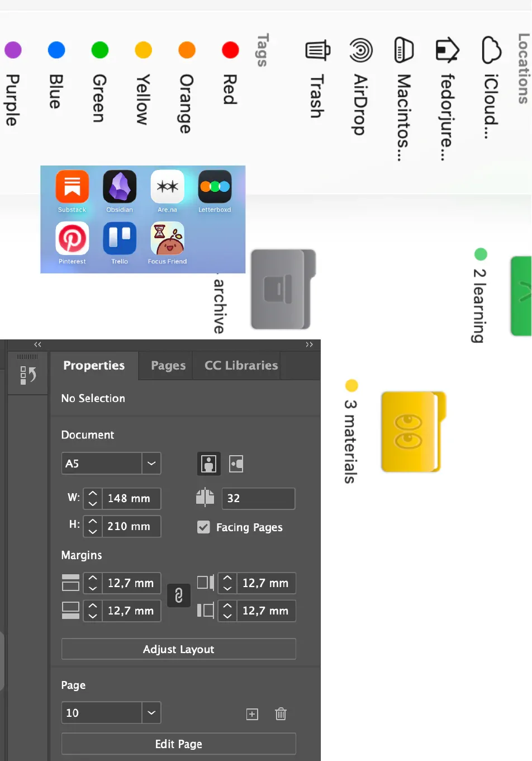532x761 pixels.
Task: Toggle the margins chain link icon
Action: pos(179,595)
